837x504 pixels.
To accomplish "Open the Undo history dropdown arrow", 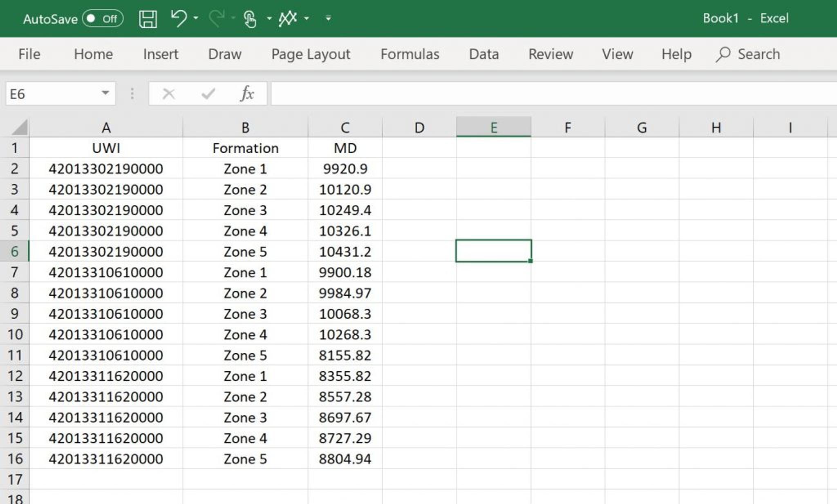I will (196, 18).
